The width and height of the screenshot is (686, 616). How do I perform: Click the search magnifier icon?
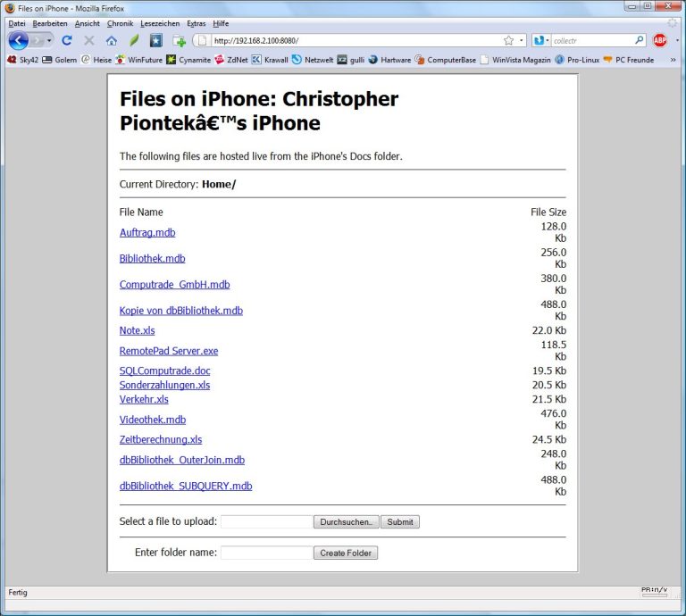pos(640,41)
